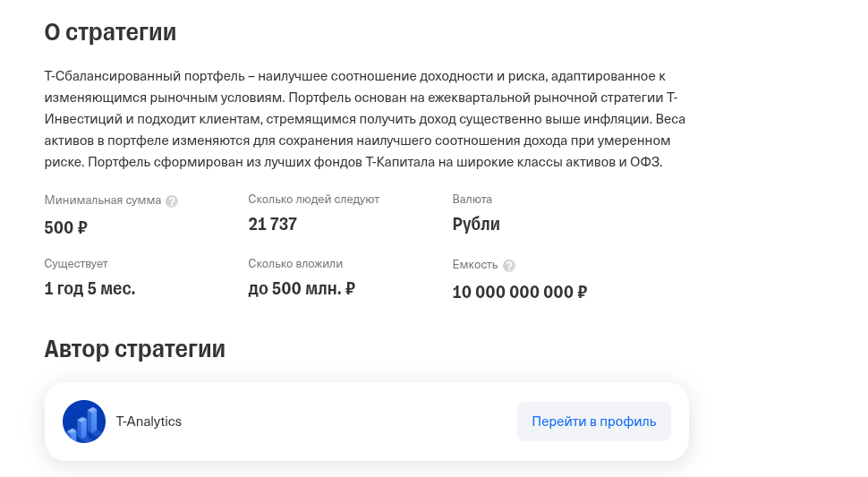Screen dimensions: 868x477
Task: Click the Сколько вложили label
Action: coord(295,264)
